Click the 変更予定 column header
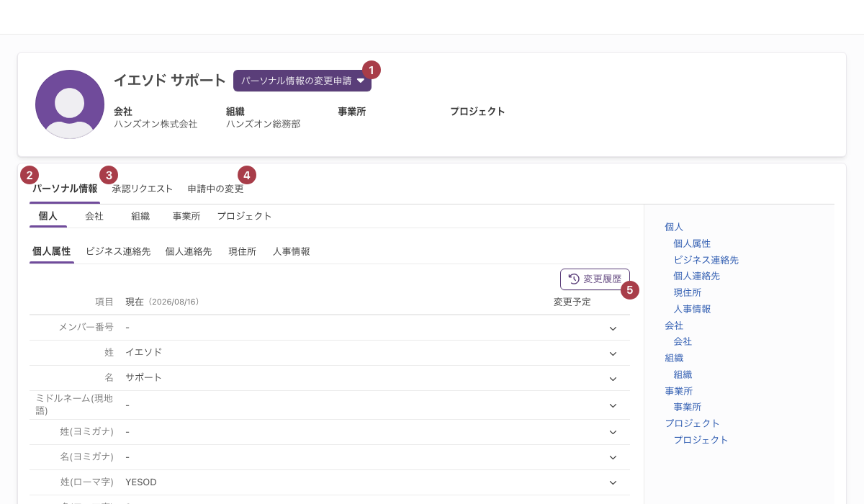 point(572,302)
